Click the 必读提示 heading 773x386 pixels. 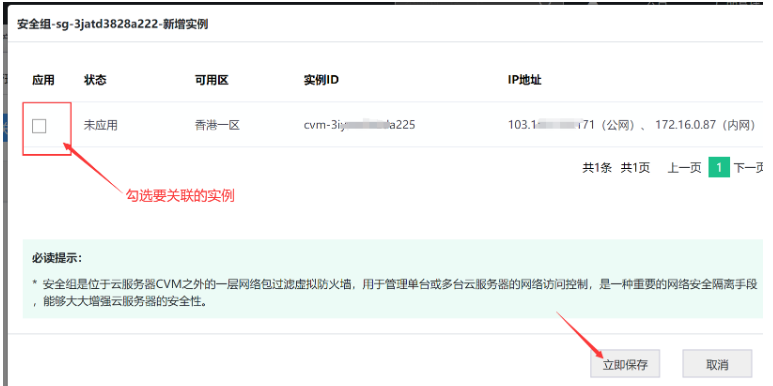[57, 258]
